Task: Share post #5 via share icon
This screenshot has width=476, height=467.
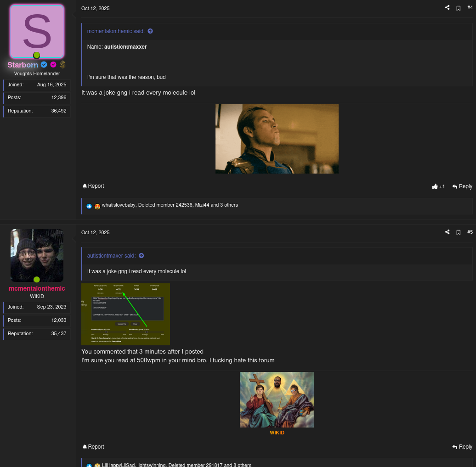Action: 447,232
